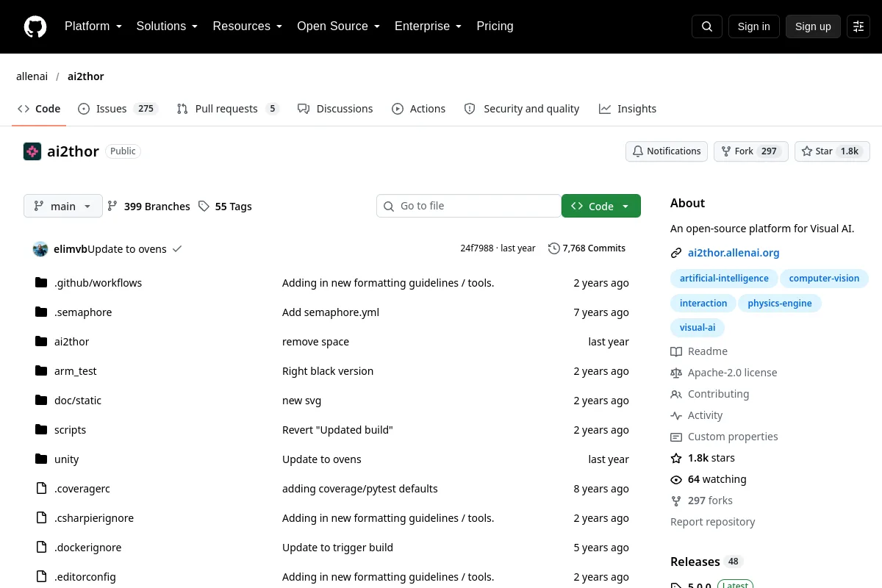Image resolution: width=882 pixels, height=588 pixels.
Task: Switch to the Pull requests tab
Action: pos(228,109)
